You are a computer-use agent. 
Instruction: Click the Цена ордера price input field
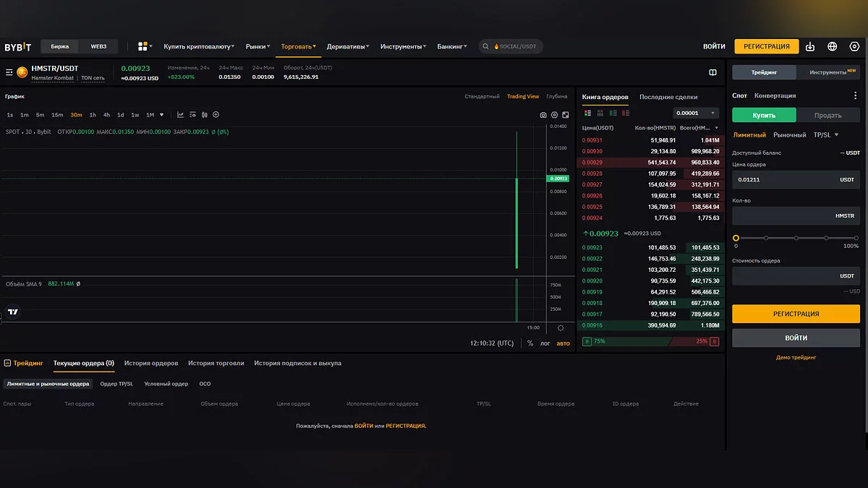[785, 179]
